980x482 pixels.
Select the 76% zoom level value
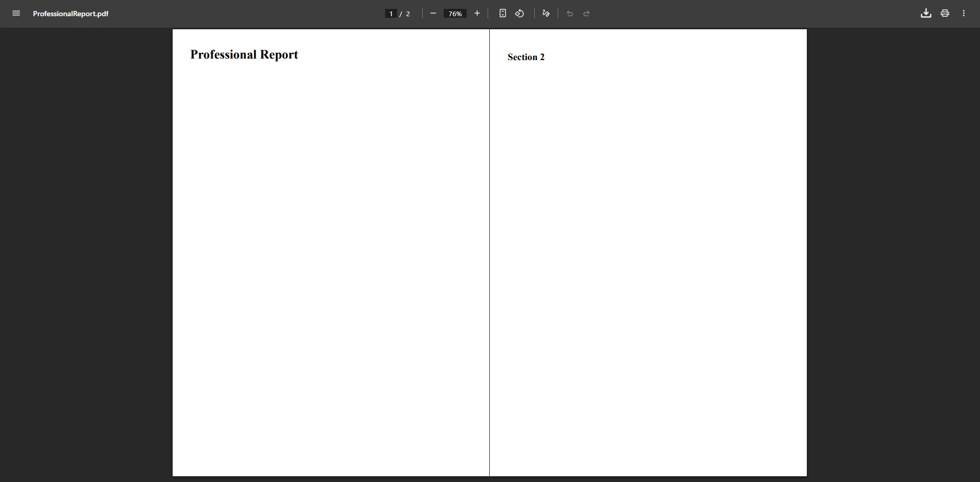coord(454,14)
